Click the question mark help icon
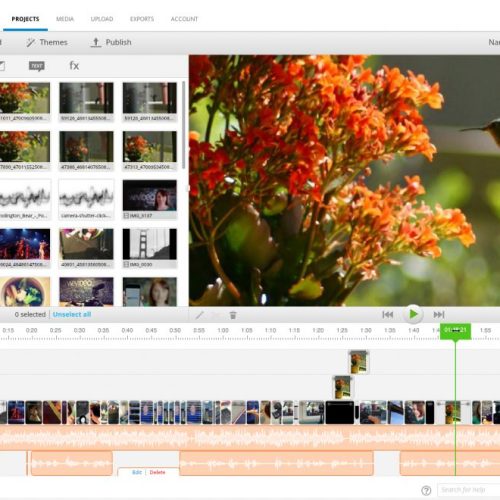The width and height of the screenshot is (500, 500). tap(426, 490)
